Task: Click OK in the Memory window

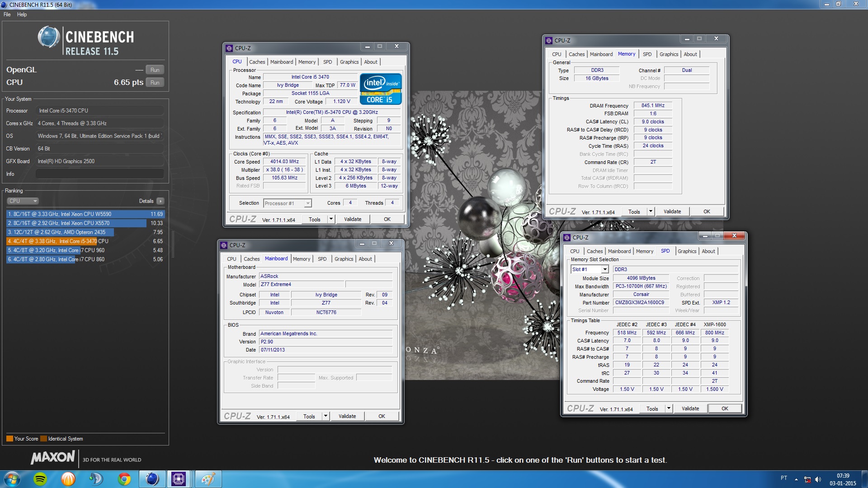Action: 707,211
